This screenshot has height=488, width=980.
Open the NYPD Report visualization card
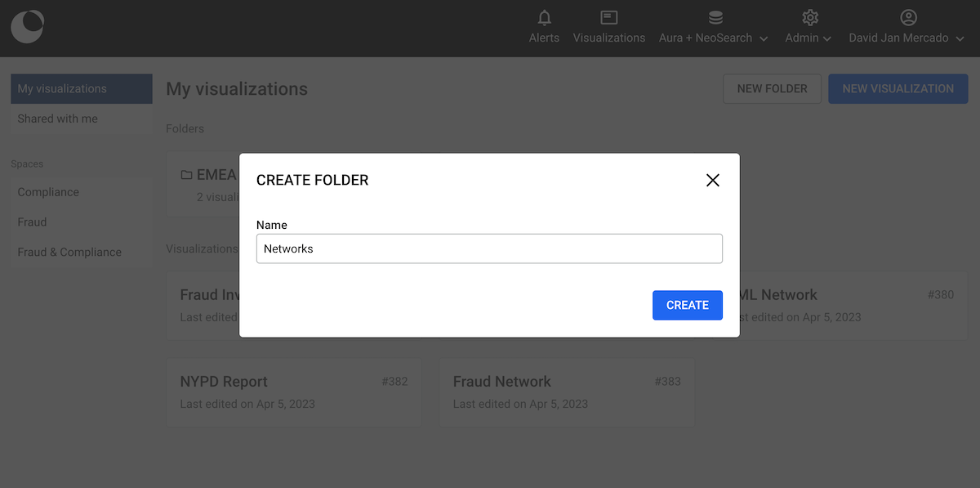coord(293,392)
